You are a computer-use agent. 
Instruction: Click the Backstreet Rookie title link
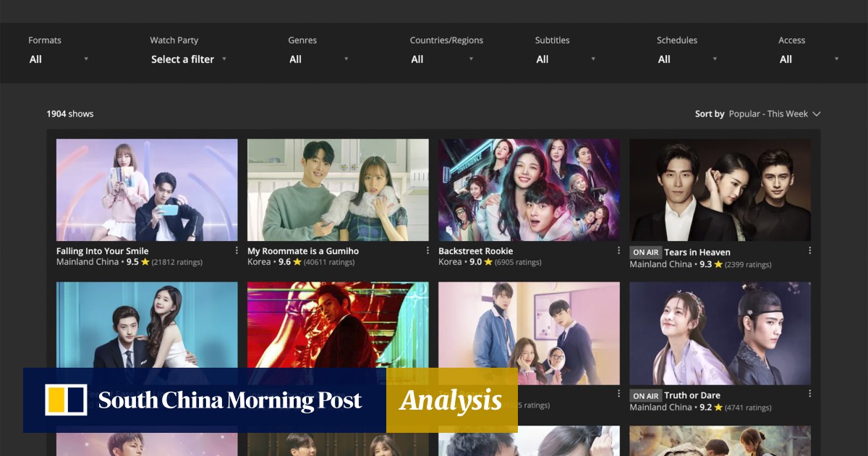click(475, 251)
